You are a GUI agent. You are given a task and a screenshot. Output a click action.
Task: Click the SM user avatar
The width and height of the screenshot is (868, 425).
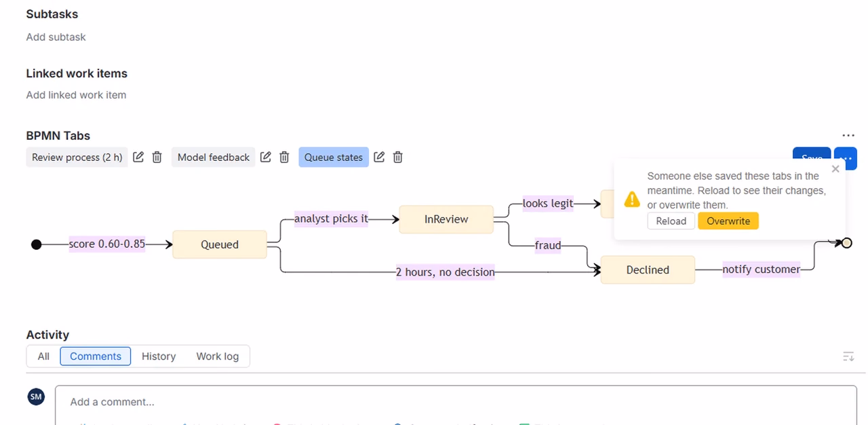tap(36, 397)
